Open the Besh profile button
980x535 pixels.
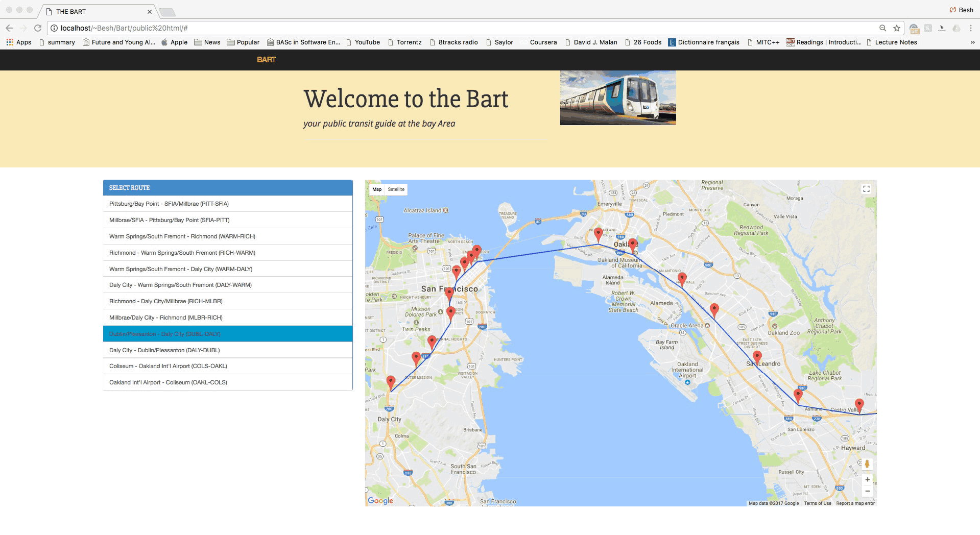[961, 10]
